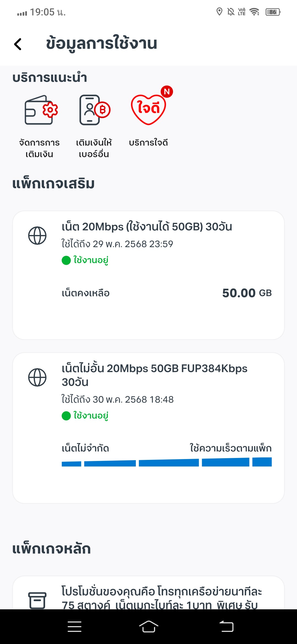Tap the blue unlimited data usage bar

click(x=167, y=462)
